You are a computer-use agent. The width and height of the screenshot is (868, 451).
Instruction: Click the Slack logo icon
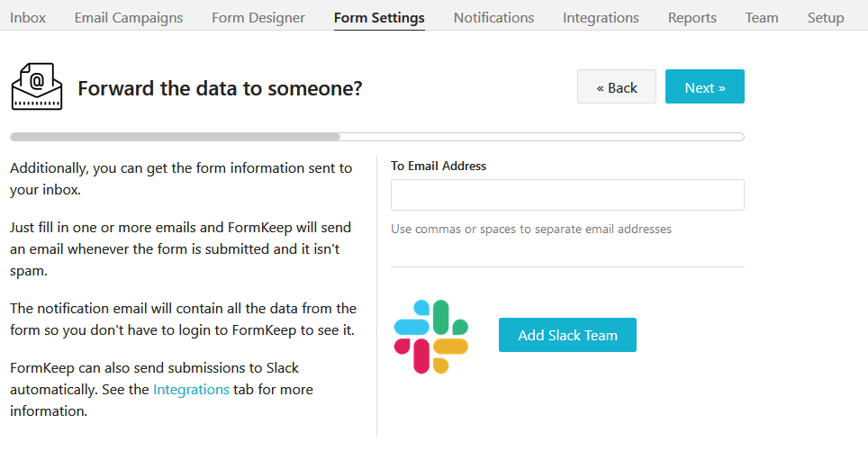pos(431,336)
